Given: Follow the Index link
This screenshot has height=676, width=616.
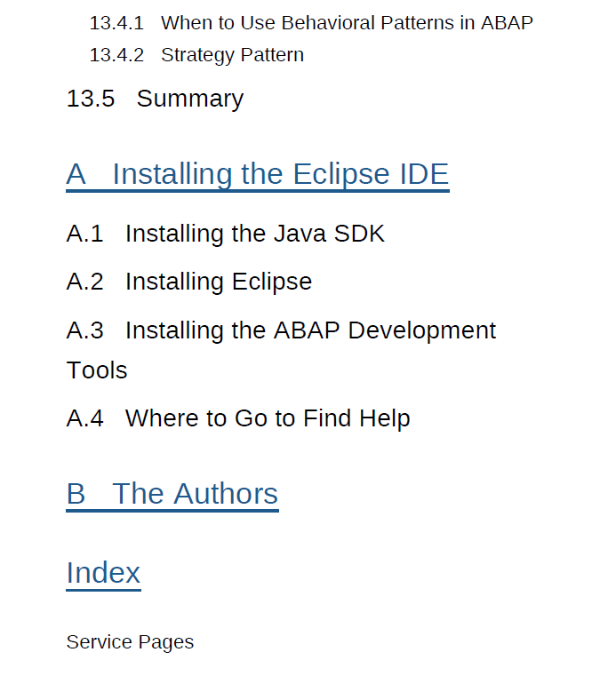Looking at the screenshot, I should 103,573.
